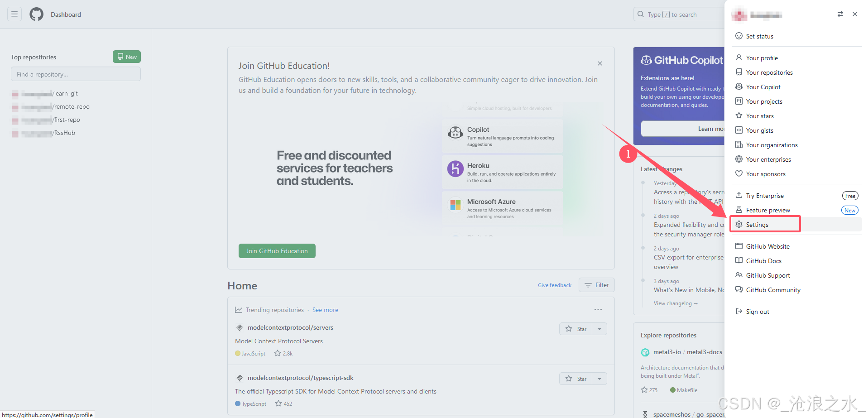Click the Copilot card in Education banner
Image resolution: width=868 pixels, height=418 pixels.
click(x=503, y=136)
